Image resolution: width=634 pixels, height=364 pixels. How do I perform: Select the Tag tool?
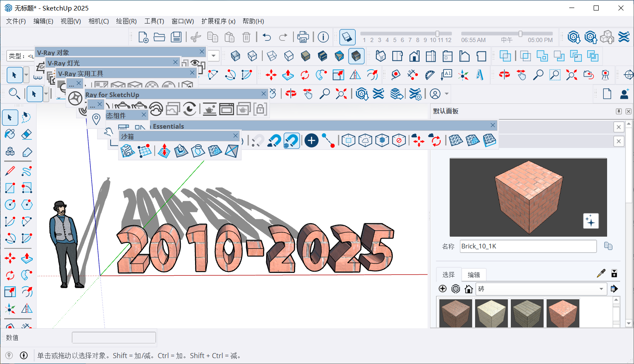coord(26,151)
